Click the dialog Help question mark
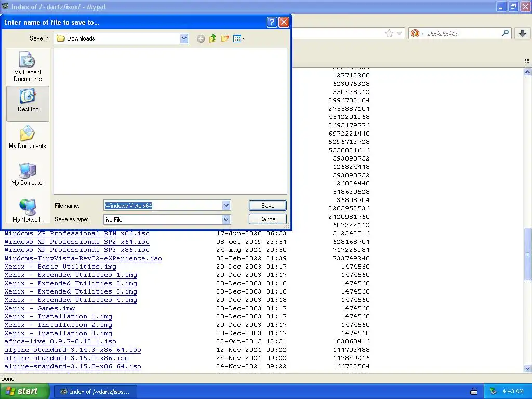532x399 pixels. click(x=271, y=22)
